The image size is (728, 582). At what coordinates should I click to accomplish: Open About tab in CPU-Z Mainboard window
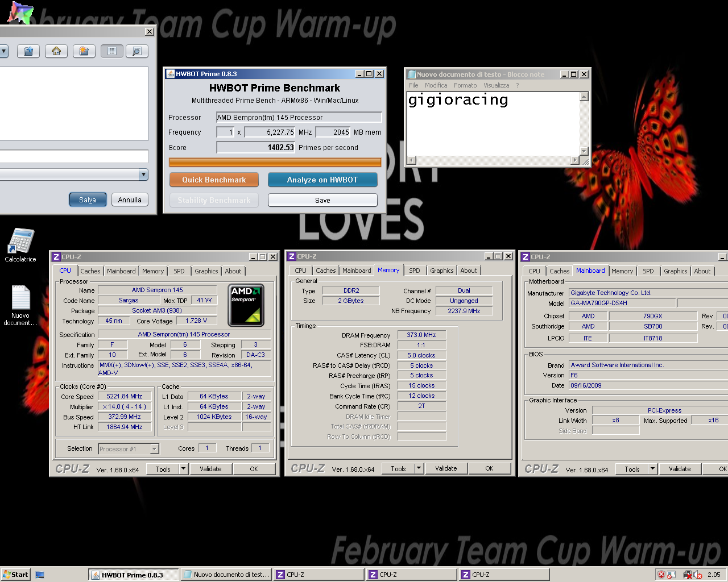click(702, 271)
